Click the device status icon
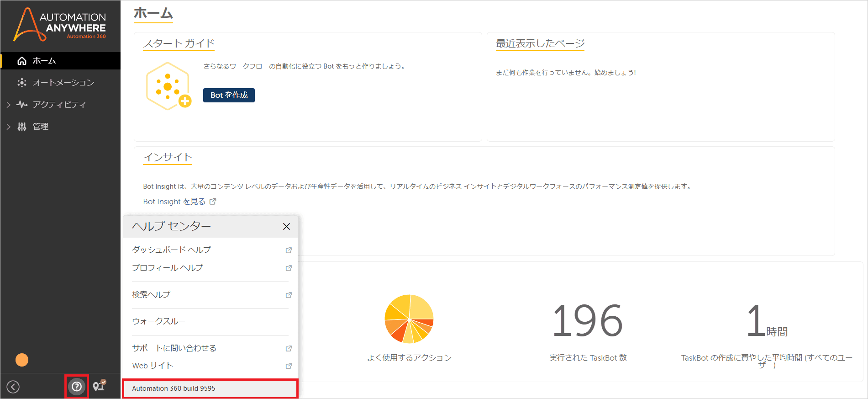 [x=99, y=386]
